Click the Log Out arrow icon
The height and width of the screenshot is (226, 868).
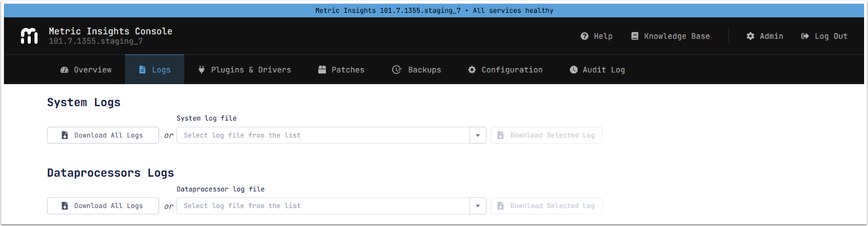pyautogui.click(x=805, y=36)
